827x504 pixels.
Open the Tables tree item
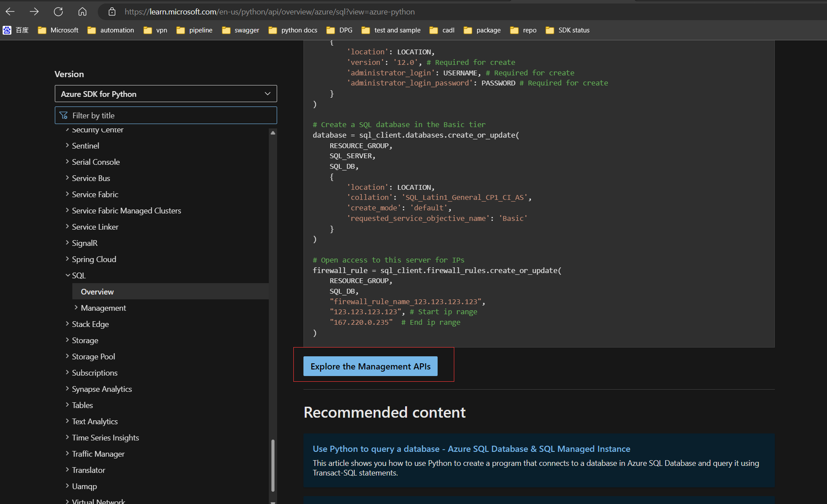[x=82, y=405]
